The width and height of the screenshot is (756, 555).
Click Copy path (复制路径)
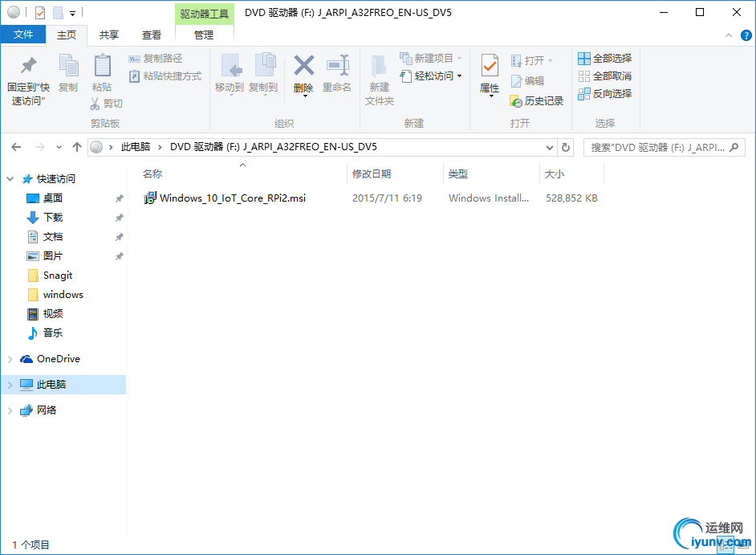(x=156, y=59)
